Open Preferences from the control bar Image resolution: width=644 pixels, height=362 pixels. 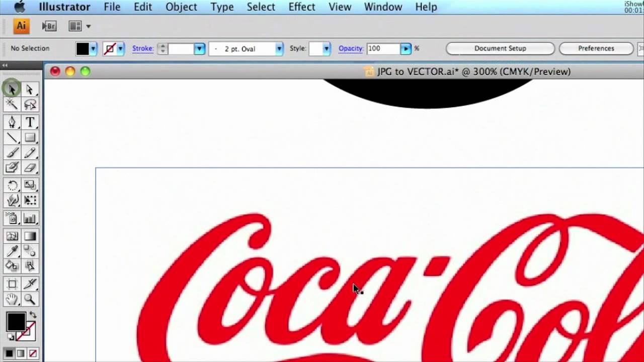(x=596, y=48)
